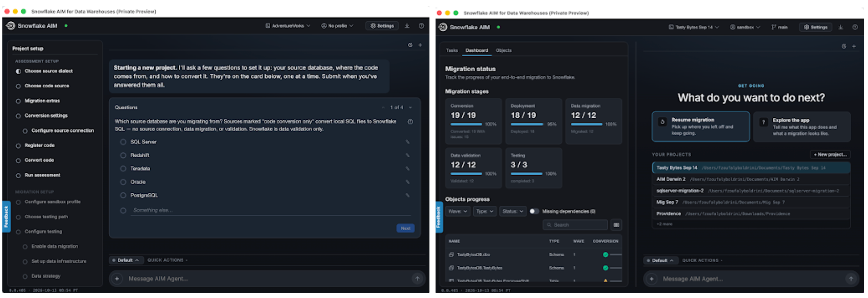Click the attach plus icon in the Project setup message box
Screen dimensions: 868x298
[117, 279]
